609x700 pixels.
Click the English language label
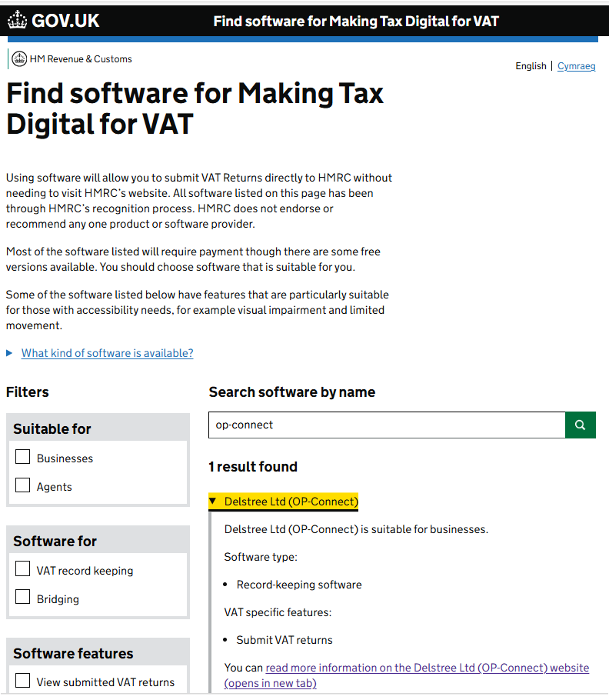[531, 66]
